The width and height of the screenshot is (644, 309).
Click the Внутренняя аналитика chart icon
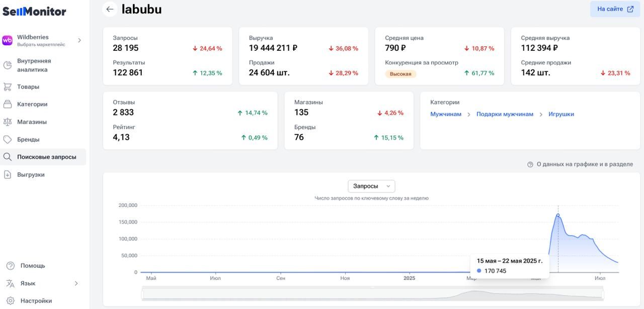8,65
